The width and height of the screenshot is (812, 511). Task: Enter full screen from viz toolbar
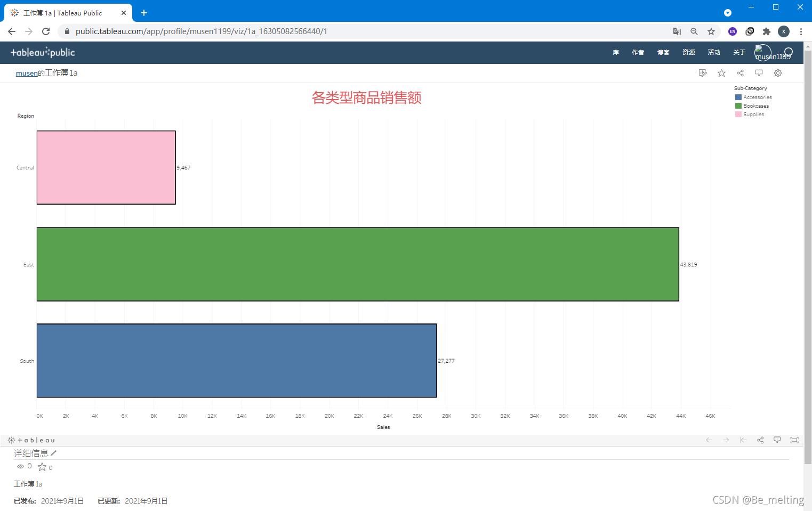point(794,440)
